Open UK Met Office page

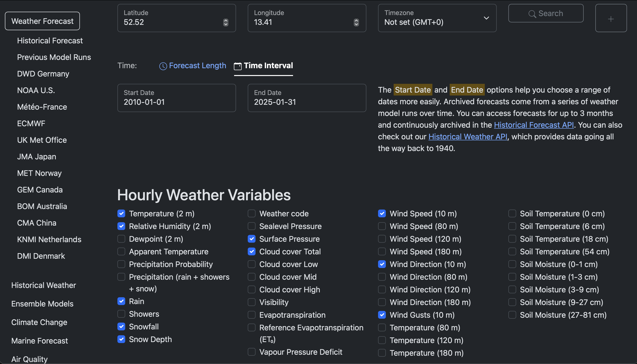pyautogui.click(x=42, y=140)
